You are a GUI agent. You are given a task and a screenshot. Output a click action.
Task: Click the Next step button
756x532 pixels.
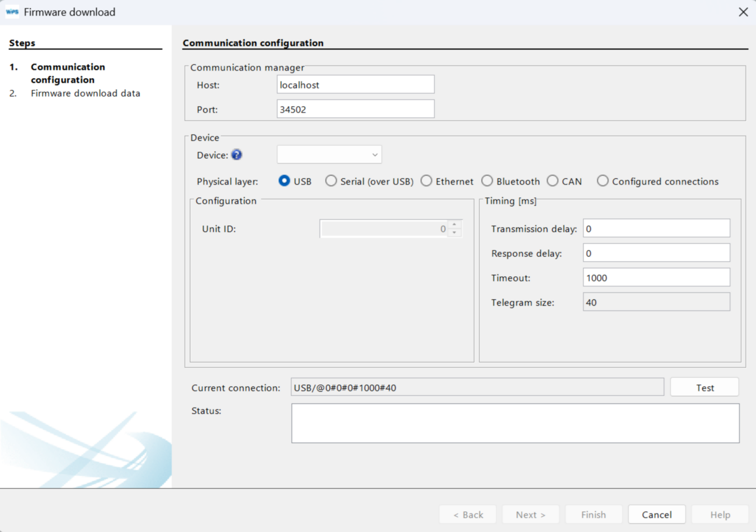(530, 514)
